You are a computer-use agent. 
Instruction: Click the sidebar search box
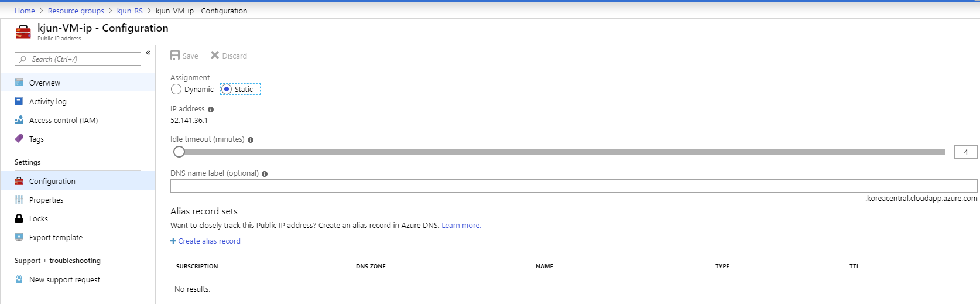click(78, 59)
